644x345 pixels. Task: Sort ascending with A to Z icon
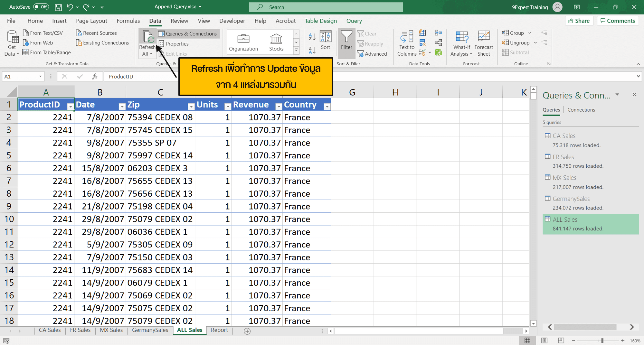coord(312,37)
